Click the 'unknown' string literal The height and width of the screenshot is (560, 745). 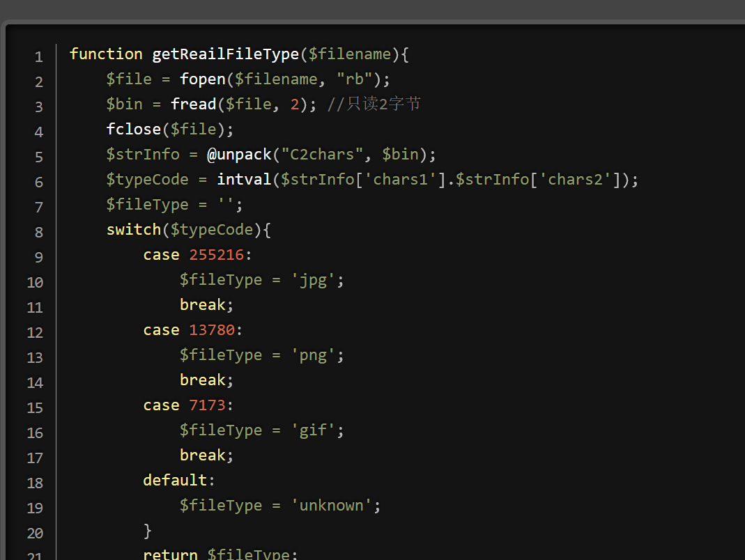(332, 506)
